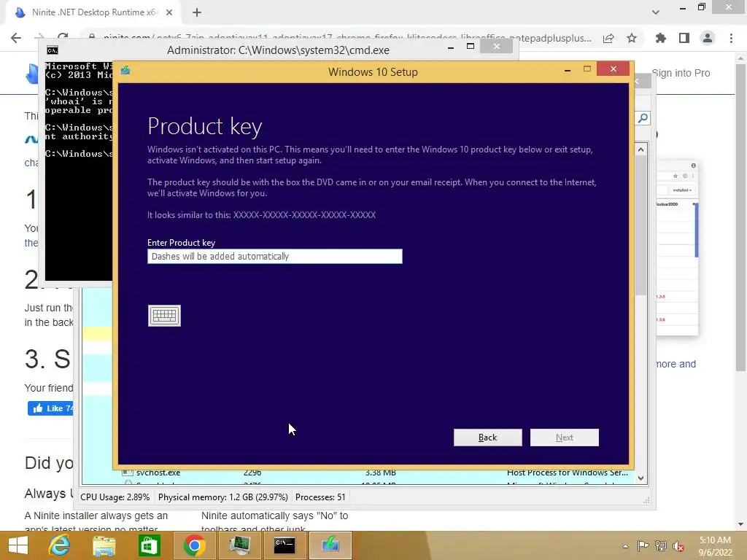This screenshot has height=560, width=747.
Task: Click the muted volume tray icon
Action: tap(678, 546)
